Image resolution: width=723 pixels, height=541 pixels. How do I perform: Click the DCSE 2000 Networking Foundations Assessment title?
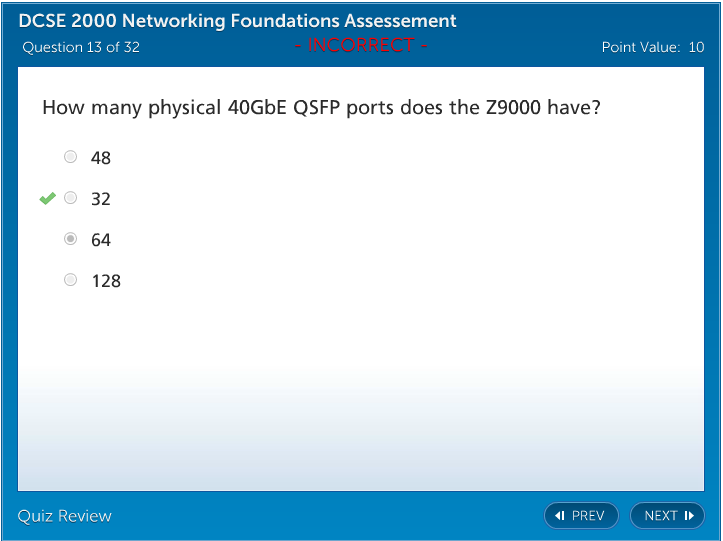(238, 21)
